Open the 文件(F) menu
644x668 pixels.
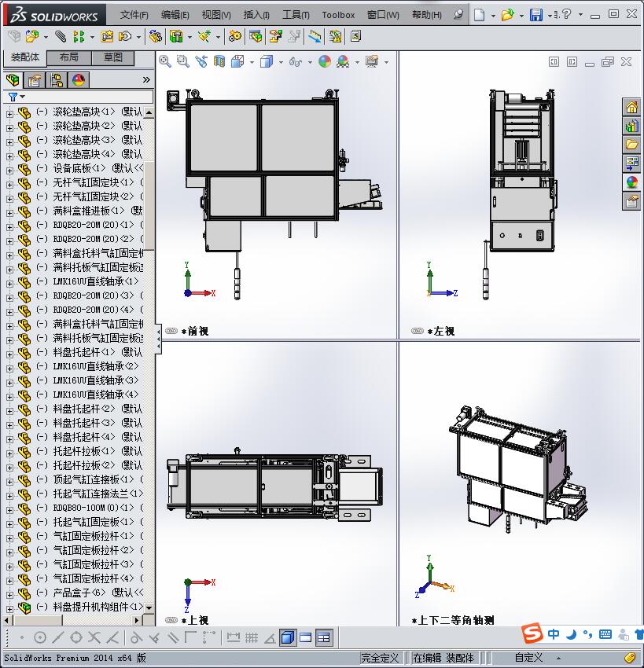click(134, 15)
